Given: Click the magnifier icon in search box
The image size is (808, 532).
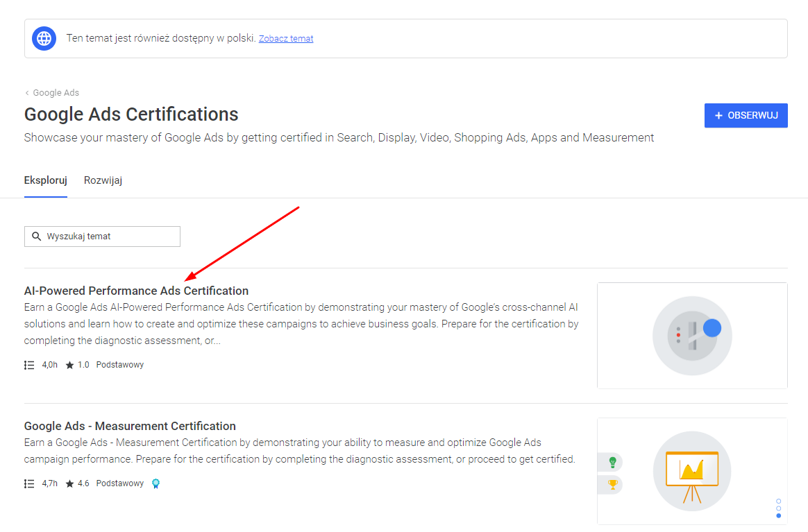Looking at the screenshot, I should [37, 237].
